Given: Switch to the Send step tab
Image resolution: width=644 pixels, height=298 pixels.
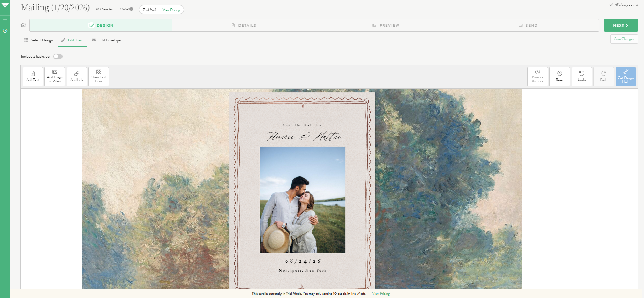Looking at the screenshot, I should click(527, 25).
